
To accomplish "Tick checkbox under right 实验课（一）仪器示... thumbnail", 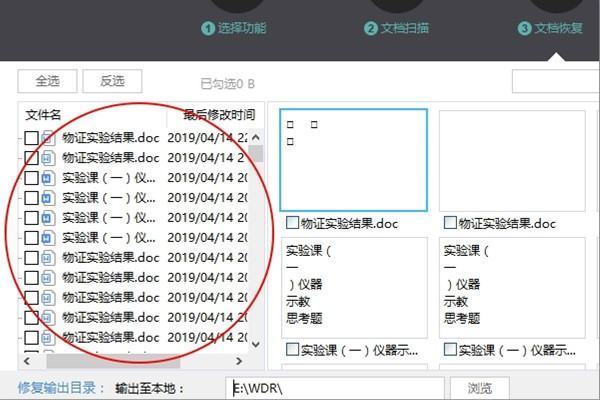I will 450,349.
